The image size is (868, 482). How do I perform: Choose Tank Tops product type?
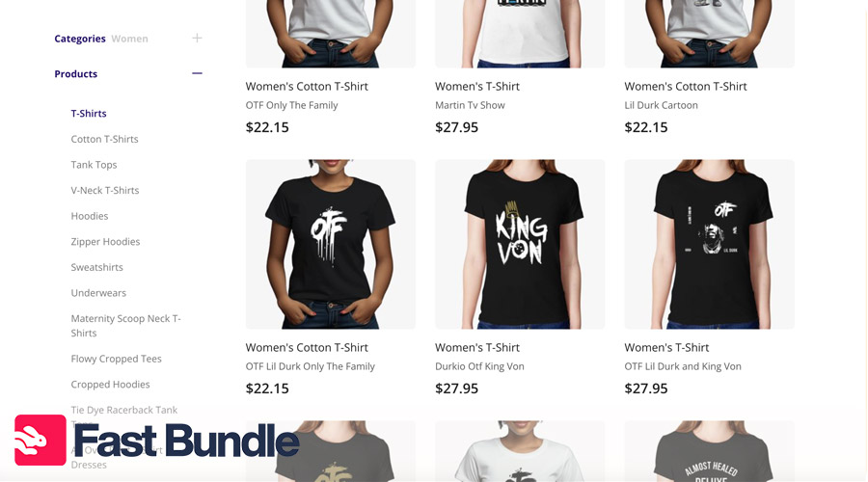pos(94,165)
